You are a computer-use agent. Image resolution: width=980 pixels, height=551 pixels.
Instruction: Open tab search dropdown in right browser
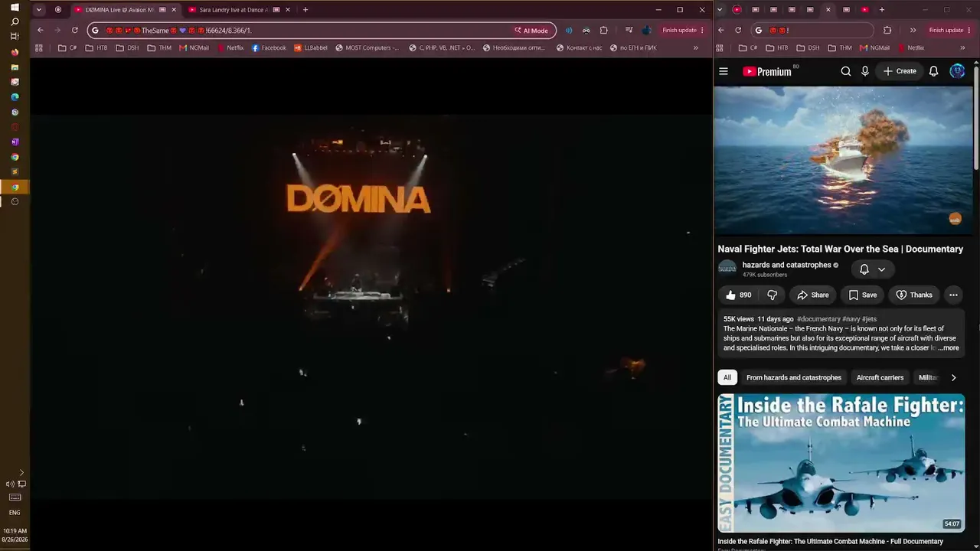point(720,10)
